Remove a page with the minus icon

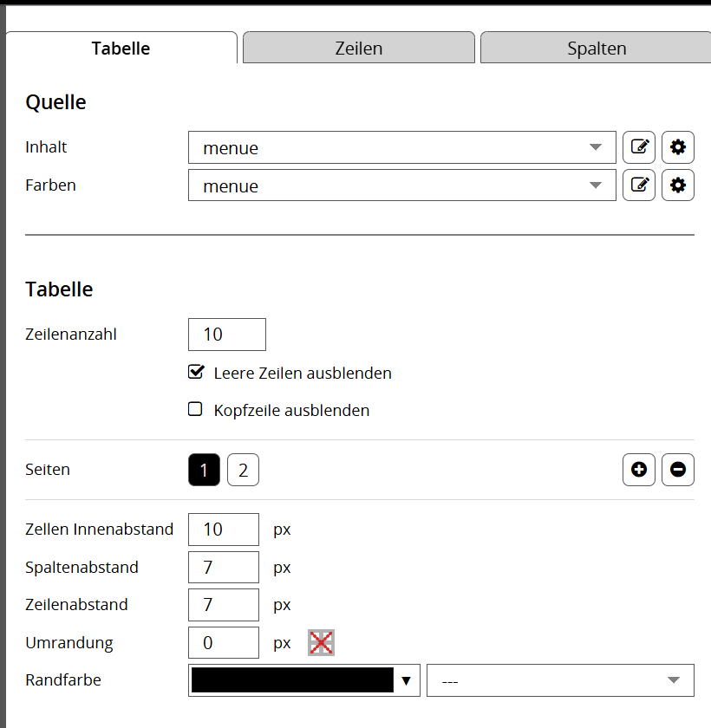(x=678, y=470)
